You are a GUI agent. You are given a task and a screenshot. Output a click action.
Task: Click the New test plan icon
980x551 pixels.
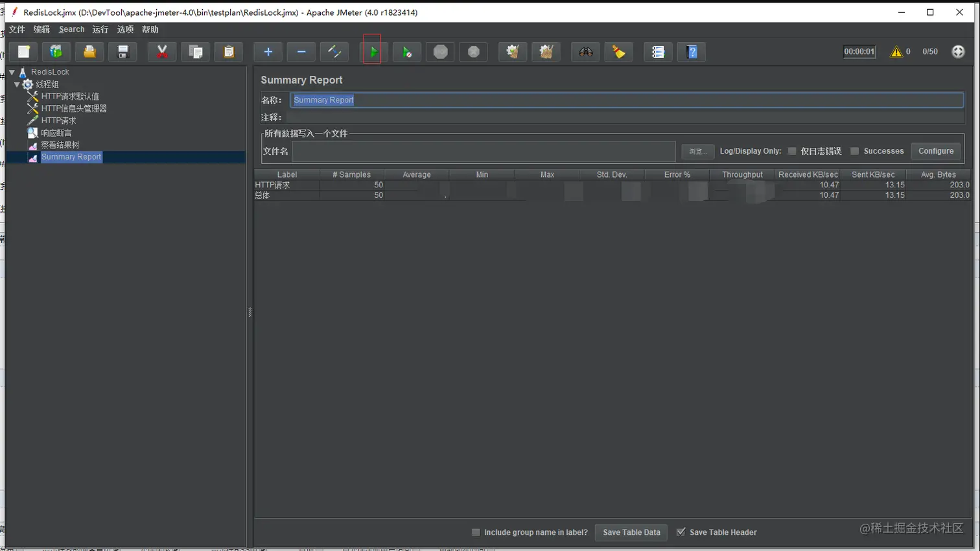tap(24, 52)
